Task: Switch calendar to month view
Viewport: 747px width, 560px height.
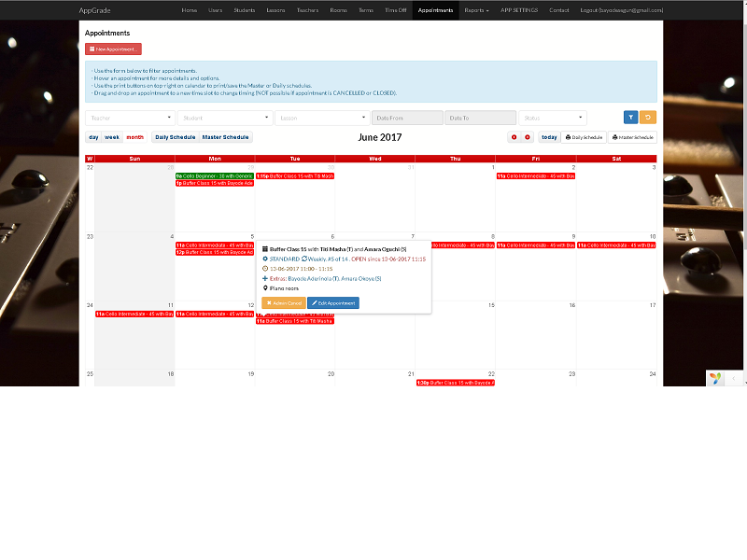Action: (134, 137)
